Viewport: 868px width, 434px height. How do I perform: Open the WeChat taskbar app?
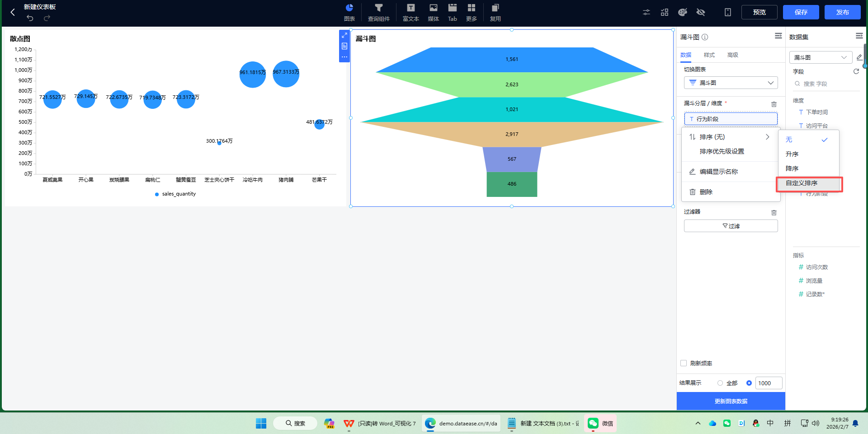coord(600,423)
